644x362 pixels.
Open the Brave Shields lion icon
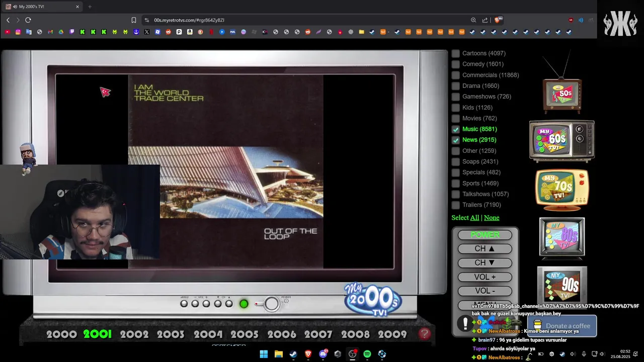497,20
